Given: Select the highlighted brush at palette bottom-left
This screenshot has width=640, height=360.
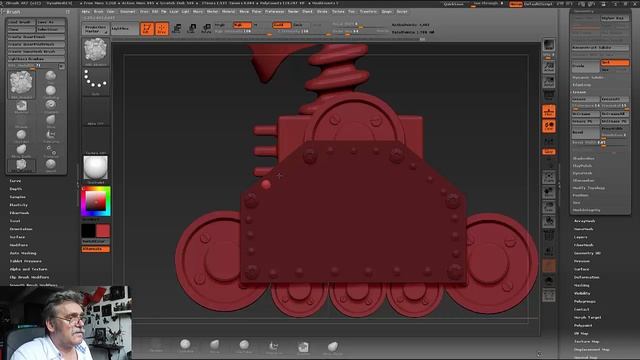Looking at the screenshot, I should [x=21, y=165].
